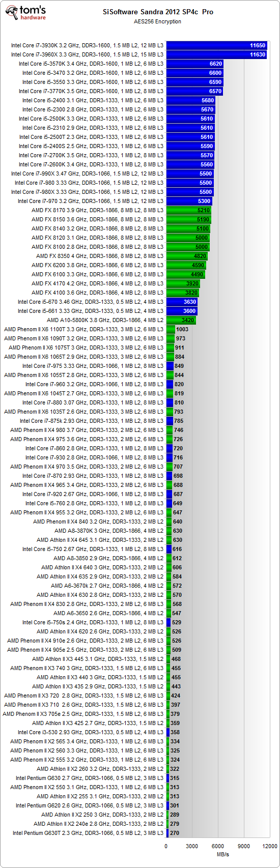This screenshot has width=280, height=868.
Task: Click the Intel Core i7-930 label
Action: [x=94, y=457]
